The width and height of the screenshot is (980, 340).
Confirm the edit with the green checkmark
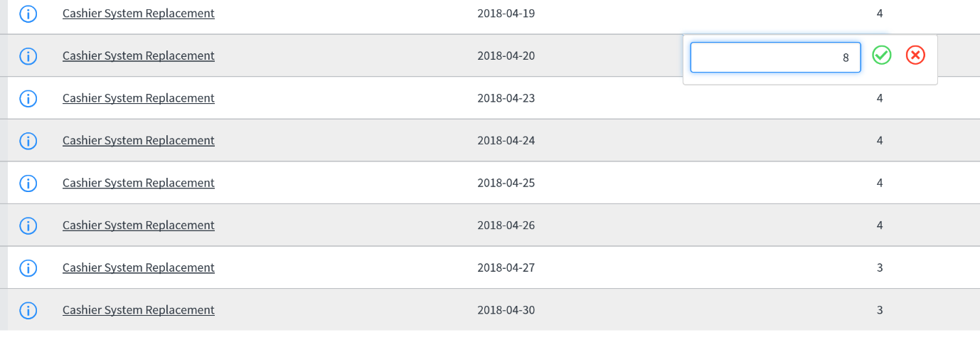pyautogui.click(x=882, y=55)
